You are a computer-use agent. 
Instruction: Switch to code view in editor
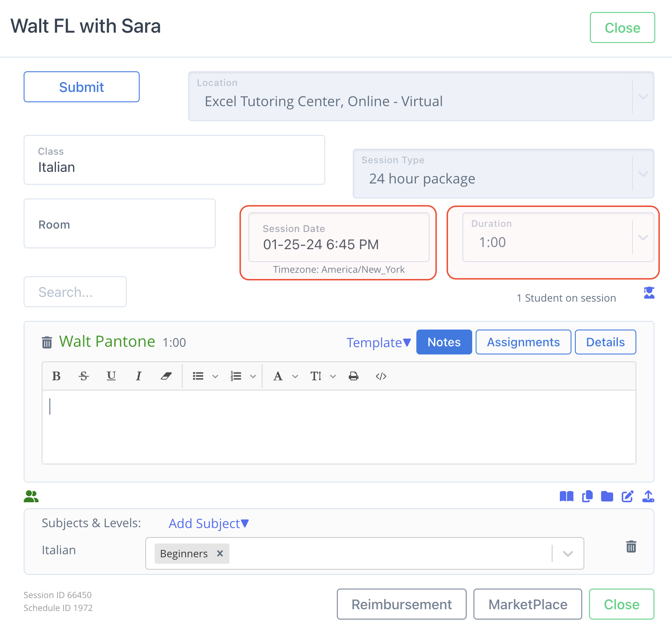click(x=381, y=376)
